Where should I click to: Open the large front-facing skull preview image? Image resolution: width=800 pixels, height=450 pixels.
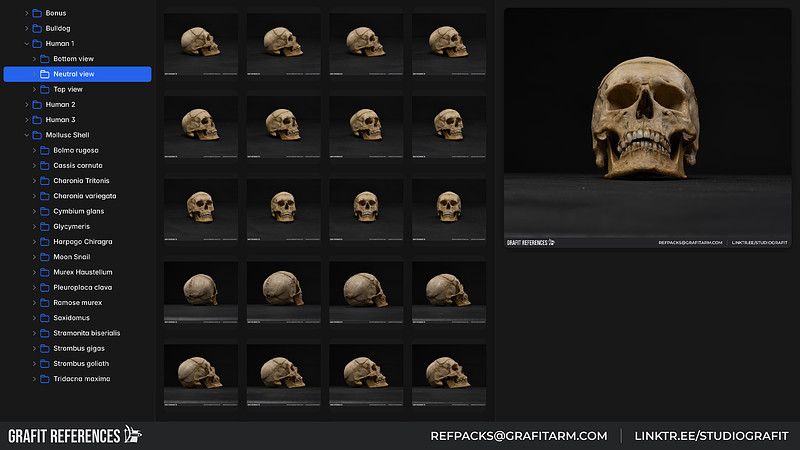point(647,128)
